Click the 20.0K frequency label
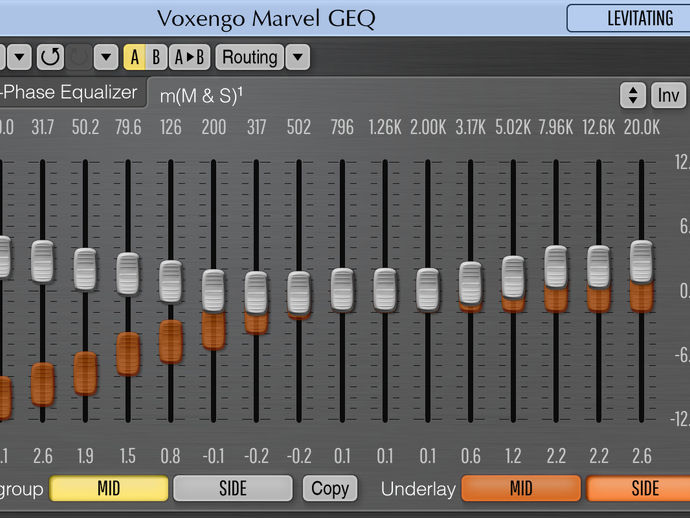 (x=642, y=128)
